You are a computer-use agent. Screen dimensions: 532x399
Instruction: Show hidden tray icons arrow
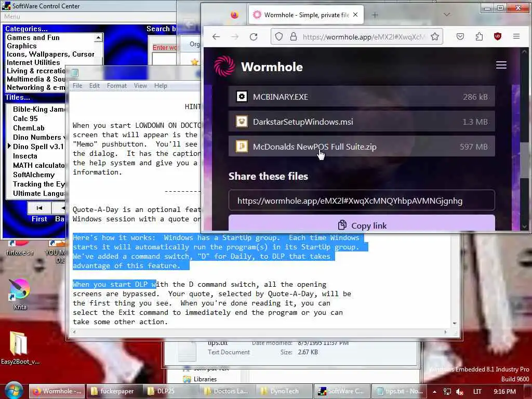[x=434, y=392]
